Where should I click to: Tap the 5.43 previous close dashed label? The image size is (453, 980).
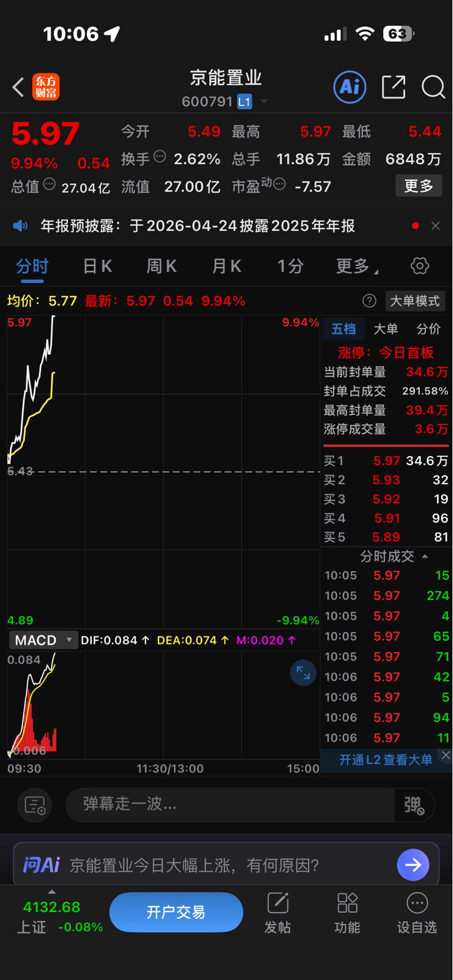[20, 471]
